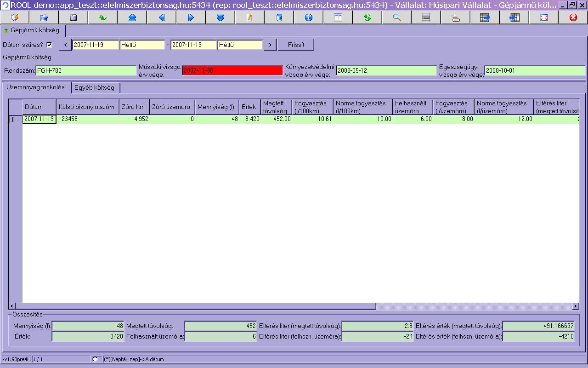Click the green refresh arrows toolbar icon
This screenshot has height=368, width=588.
[367, 17]
